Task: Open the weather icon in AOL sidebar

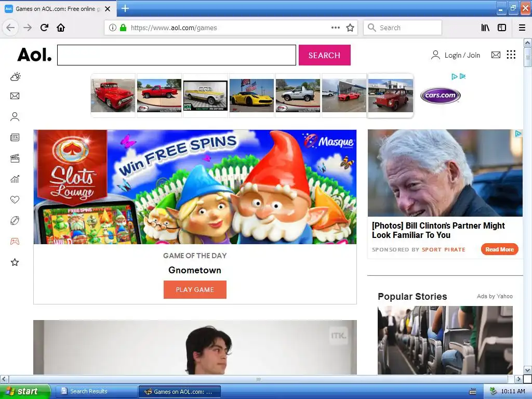Action: (x=15, y=77)
